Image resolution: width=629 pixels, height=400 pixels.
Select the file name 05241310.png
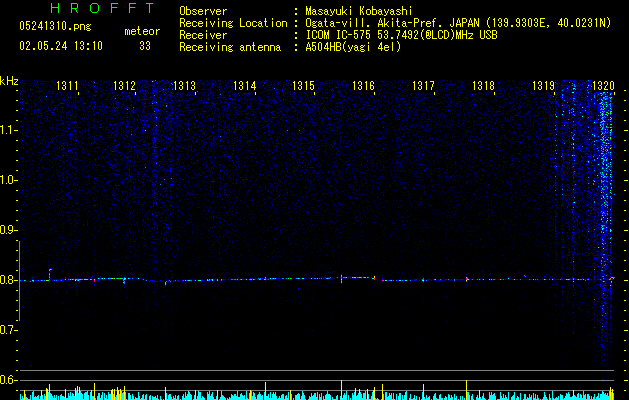click(x=55, y=26)
